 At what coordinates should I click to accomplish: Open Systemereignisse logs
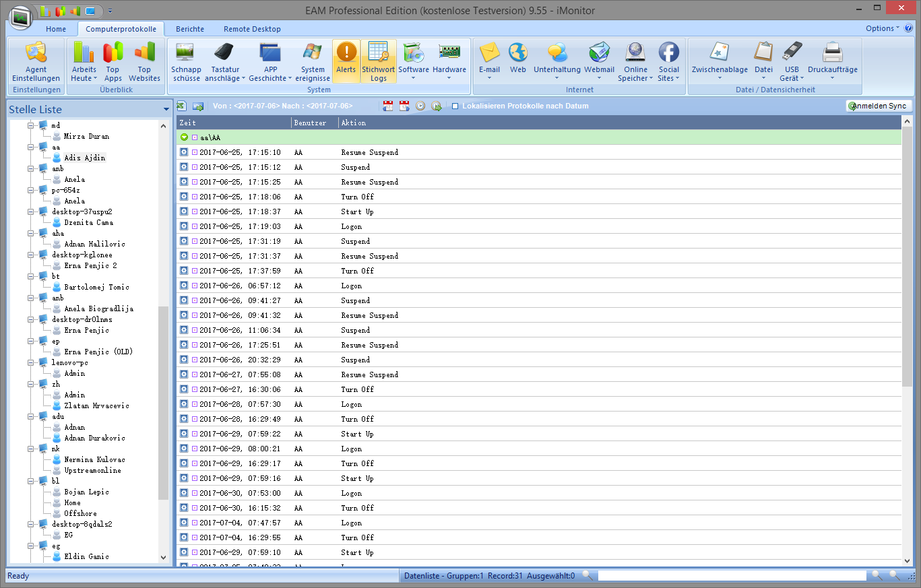click(x=313, y=61)
